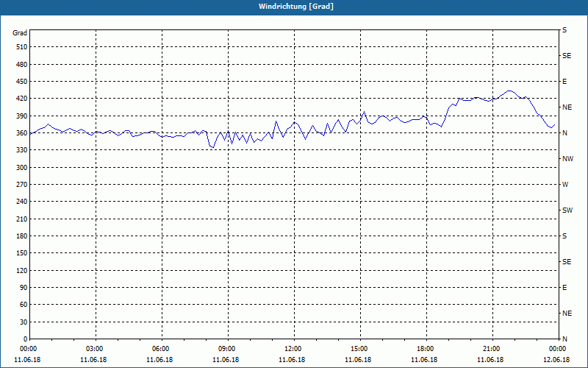Select the NE label level with 390
Image resolution: width=588 pixels, height=368 pixels.
pyautogui.click(x=567, y=107)
